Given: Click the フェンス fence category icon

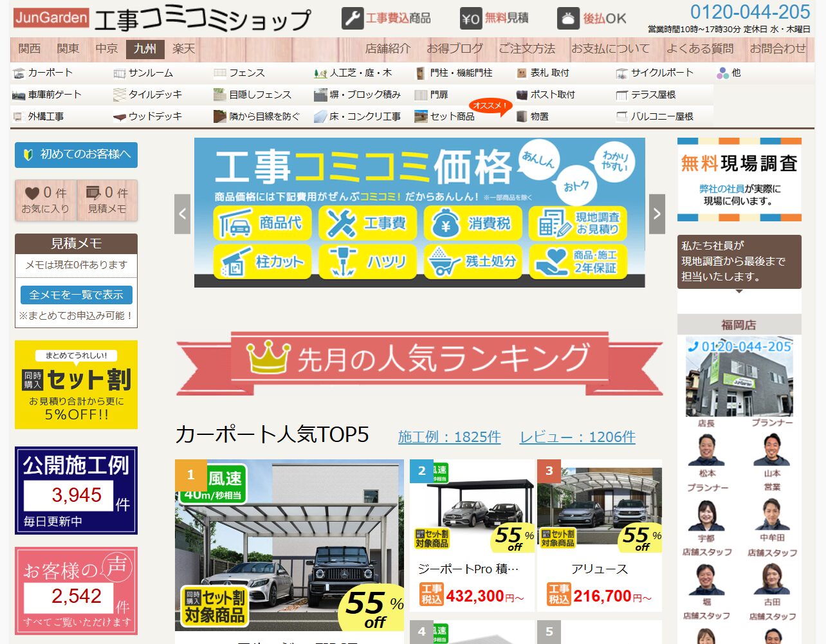Looking at the screenshot, I should click(221, 73).
